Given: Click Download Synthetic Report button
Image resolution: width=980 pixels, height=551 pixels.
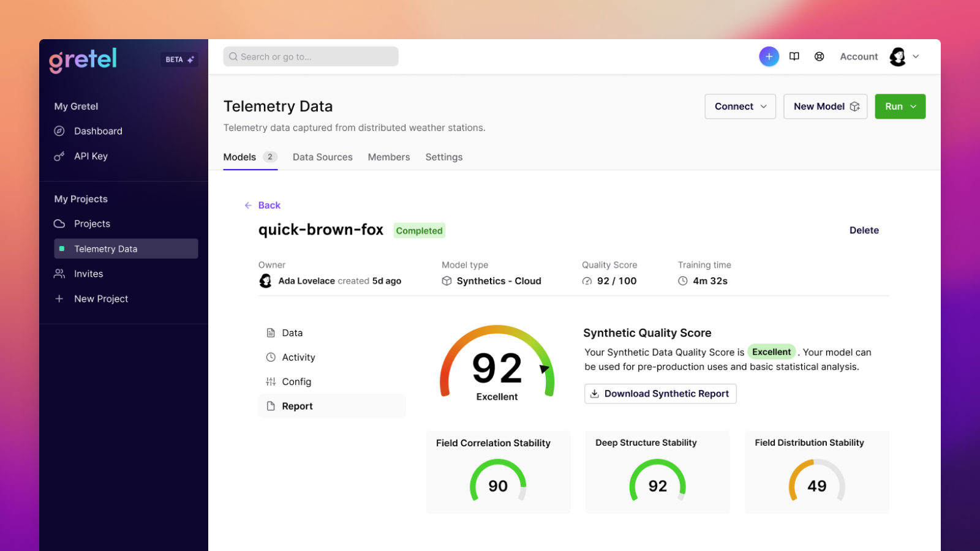Looking at the screenshot, I should click(x=660, y=394).
